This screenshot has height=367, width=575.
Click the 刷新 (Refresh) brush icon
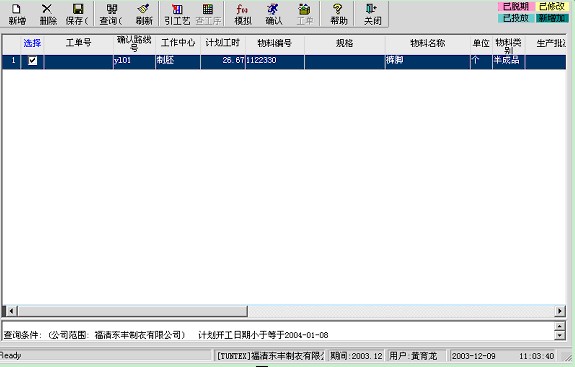144,15
